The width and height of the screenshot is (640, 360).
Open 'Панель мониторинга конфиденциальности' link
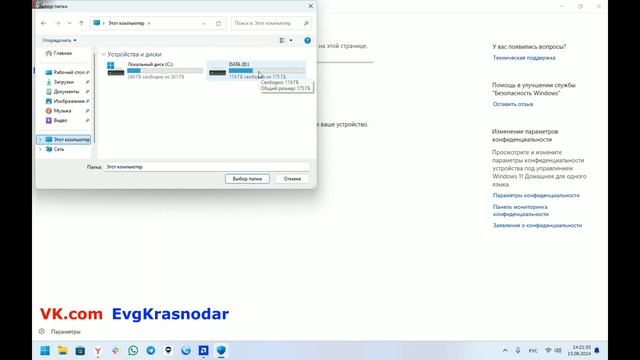coord(520,211)
